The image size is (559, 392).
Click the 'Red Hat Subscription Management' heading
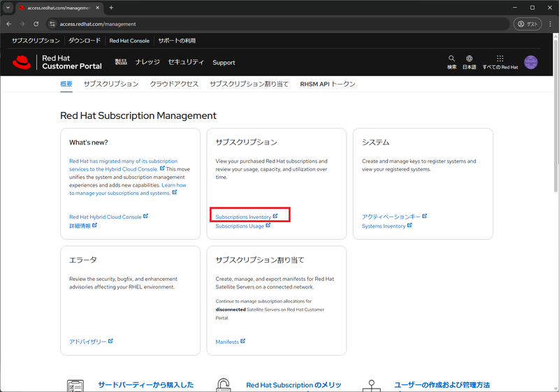(x=138, y=115)
